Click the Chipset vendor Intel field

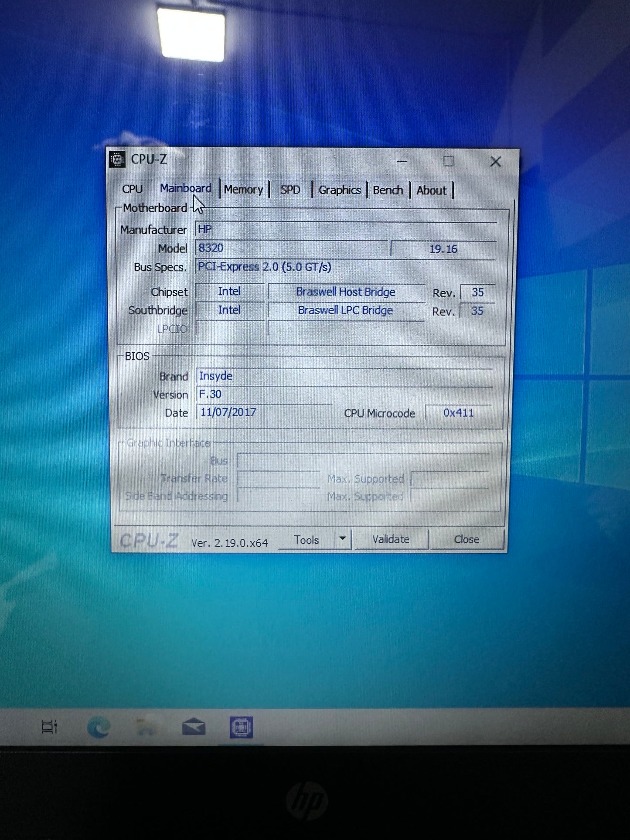click(230, 291)
